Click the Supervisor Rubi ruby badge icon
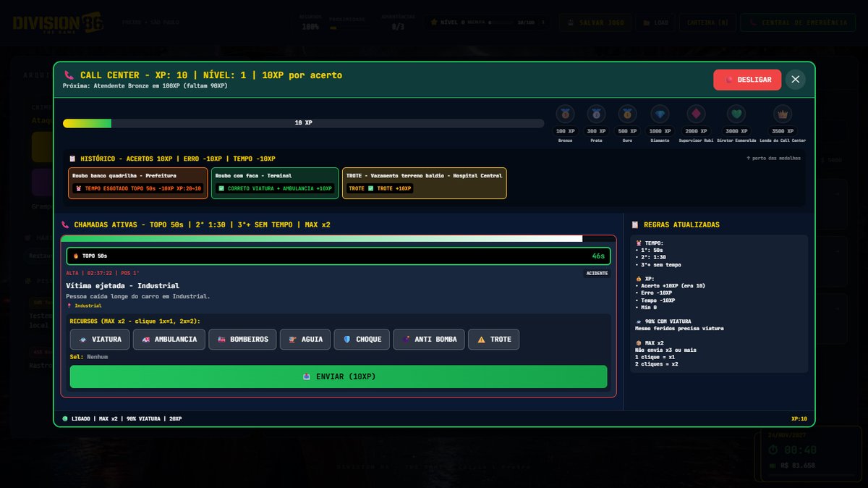 tap(697, 114)
